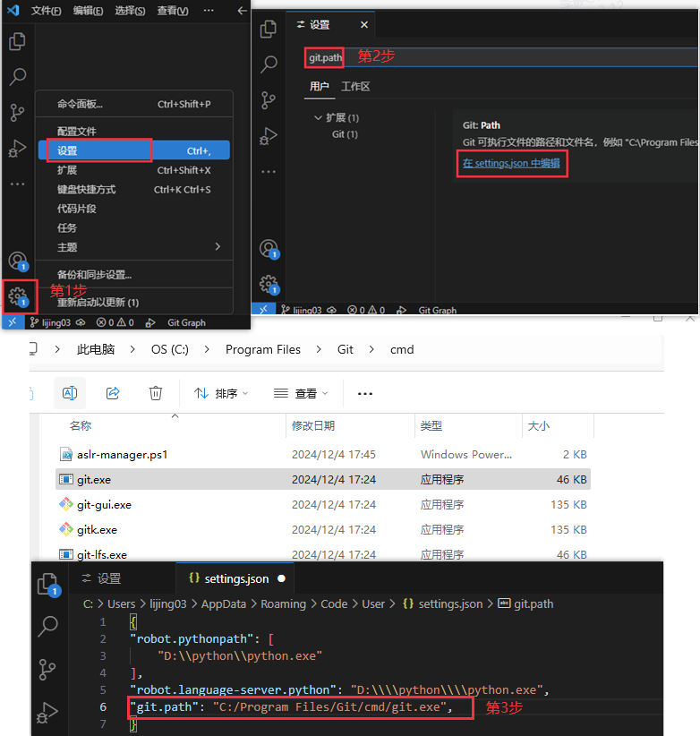Click 在 settings.json 中编辑 link
This screenshot has height=736, width=700.
(x=511, y=163)
